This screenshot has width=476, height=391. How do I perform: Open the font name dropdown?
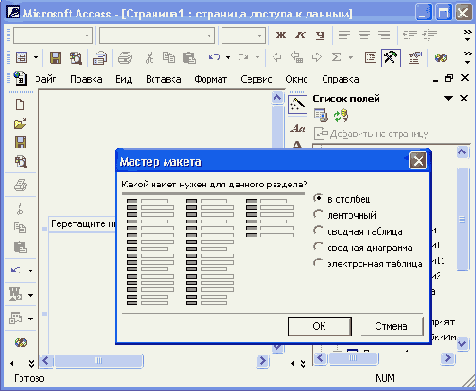(x=210, y=36)
